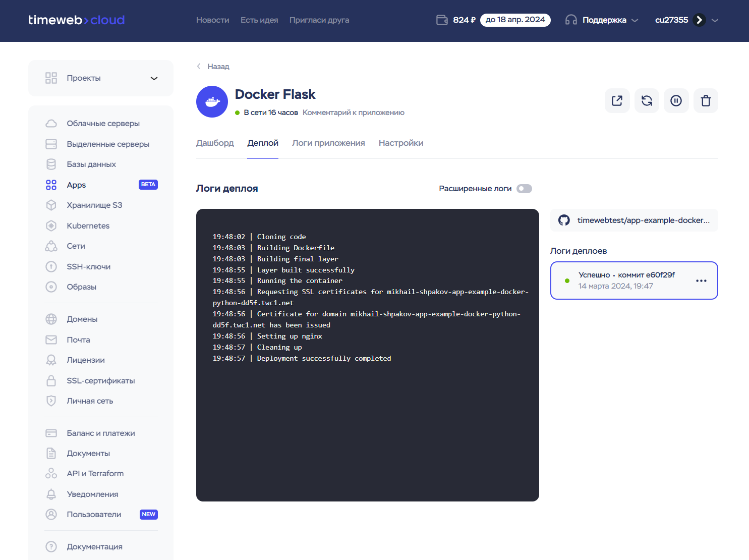Open Хранилище S3 from the sidebar
The image size is (749, 560).
(x=95, y=205)
